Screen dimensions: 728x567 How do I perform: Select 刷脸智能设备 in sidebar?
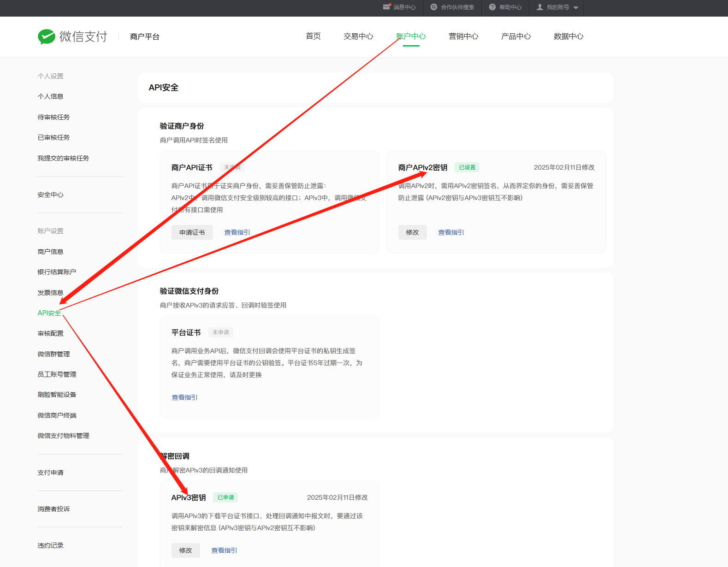(57, 395)
